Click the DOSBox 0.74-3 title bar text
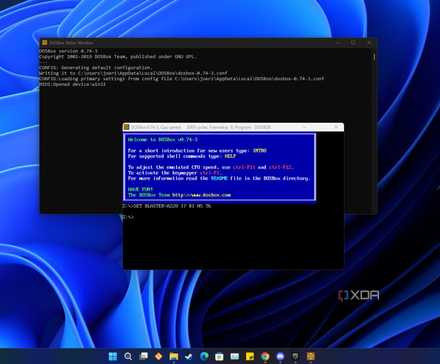 tap(201, 127)
